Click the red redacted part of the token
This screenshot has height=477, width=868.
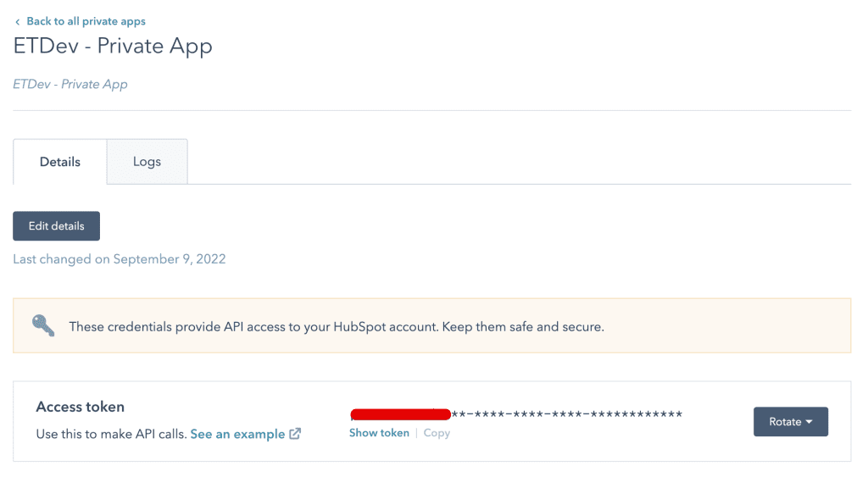point(399,414)
